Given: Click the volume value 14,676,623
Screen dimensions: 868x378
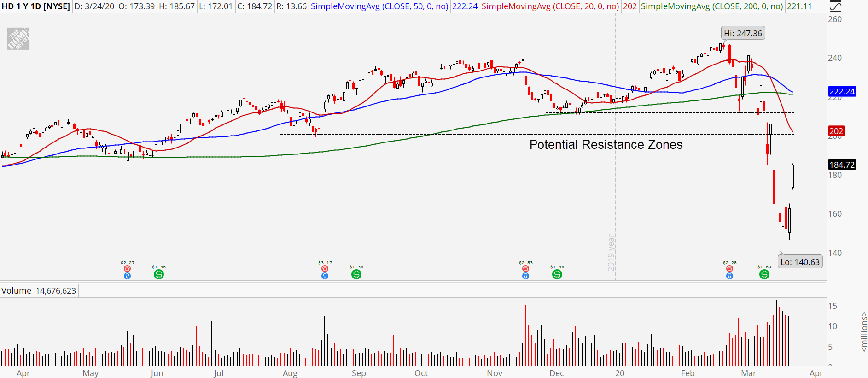Looking at the screenshot, I should (x=56, y=291).
